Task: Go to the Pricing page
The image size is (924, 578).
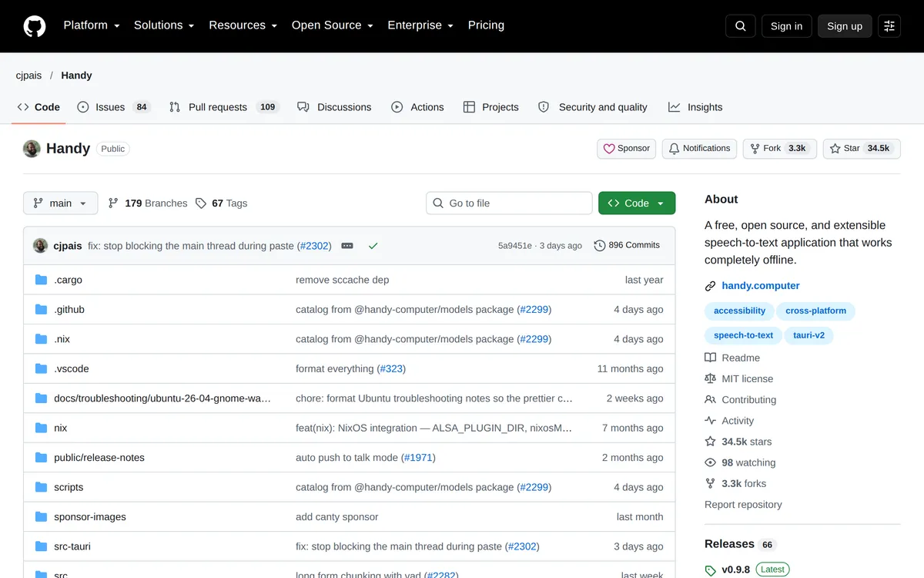Action: click(486, 25)
